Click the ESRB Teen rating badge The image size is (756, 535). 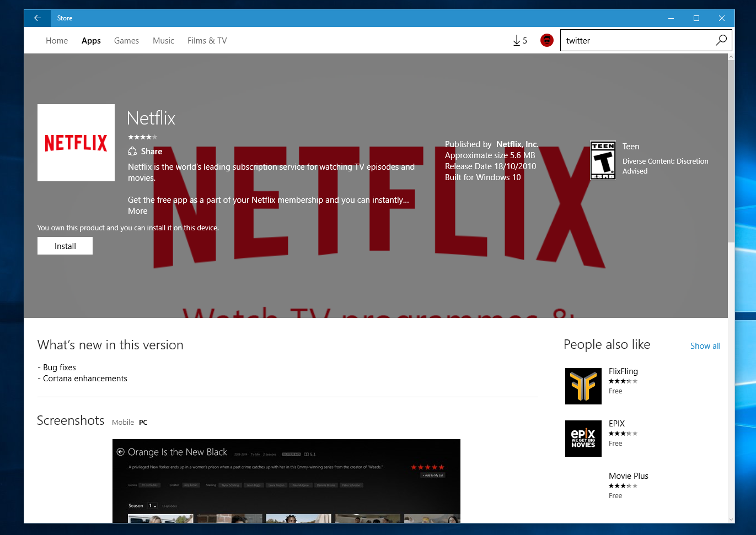[x=603, y=160]
